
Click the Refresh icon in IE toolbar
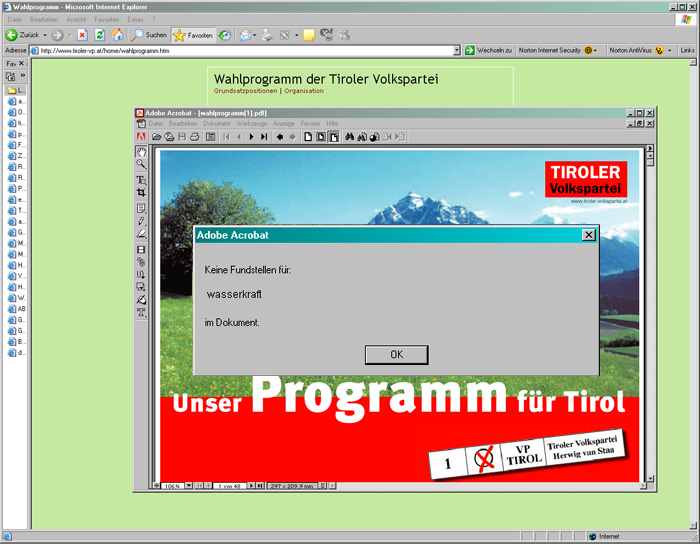coord(100,35)
